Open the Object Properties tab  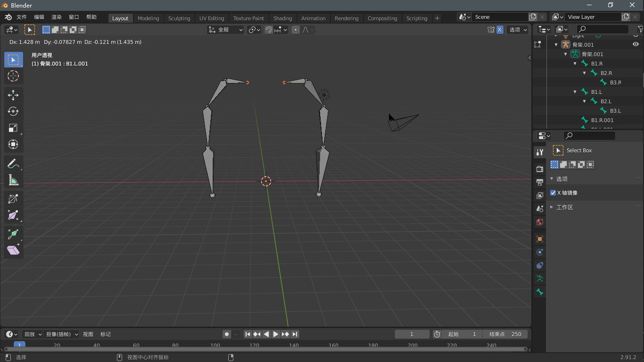539,239
